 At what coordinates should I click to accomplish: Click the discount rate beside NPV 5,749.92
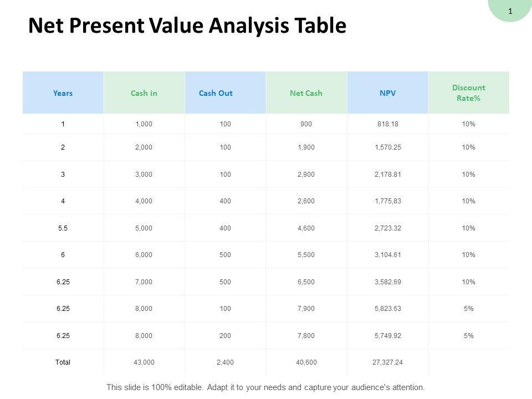click(x=468, y=335)
